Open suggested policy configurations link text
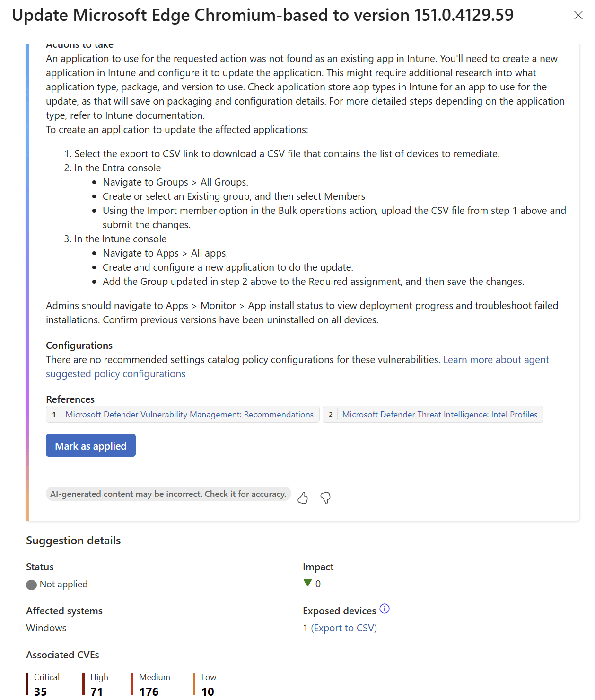The width and height of the screenshot is (595, 700). coord(115,374)
